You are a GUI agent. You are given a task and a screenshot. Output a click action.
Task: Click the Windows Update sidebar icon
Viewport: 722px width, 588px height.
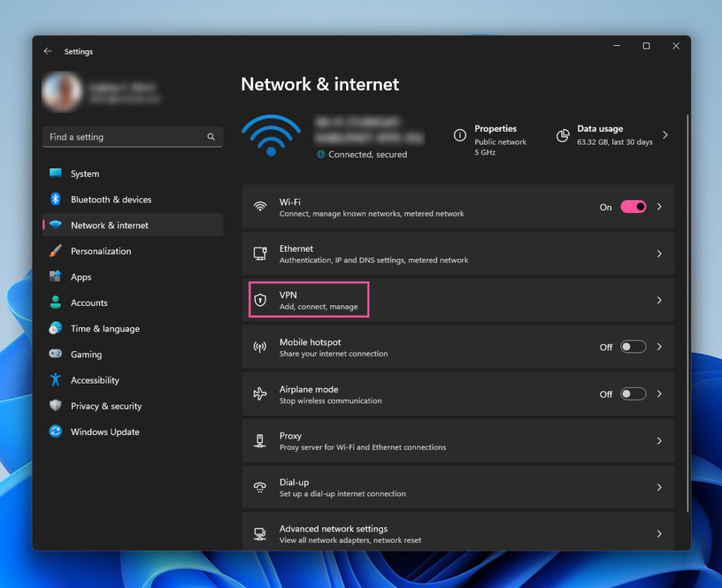tap(56, 431)
